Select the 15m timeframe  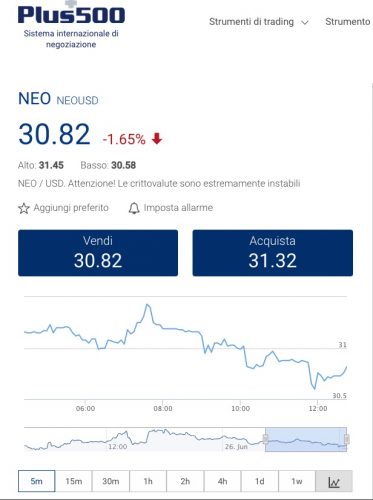[74, 481]
